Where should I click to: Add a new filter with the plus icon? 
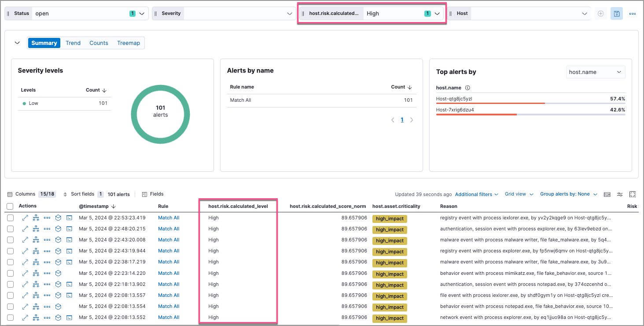pyautogui.click(x=600, y=13)
